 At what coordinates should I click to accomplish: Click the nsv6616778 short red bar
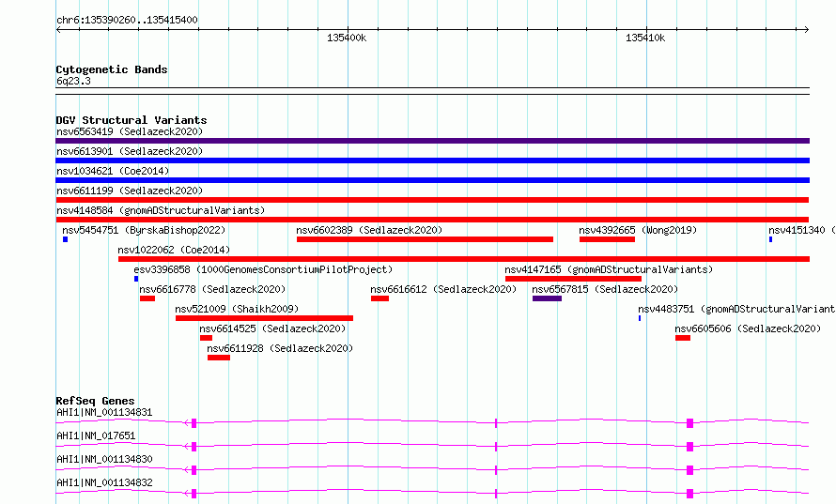(x=147, y=298)
